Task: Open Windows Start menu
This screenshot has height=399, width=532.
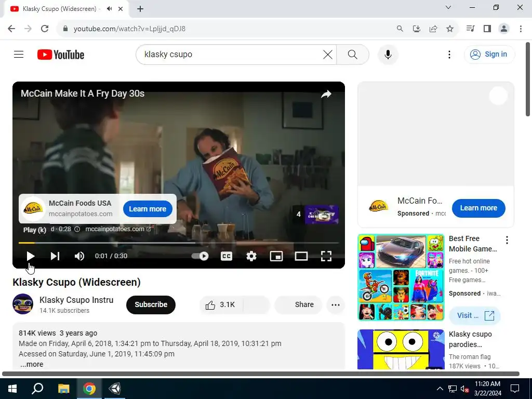Action: [x=12, y=389]
